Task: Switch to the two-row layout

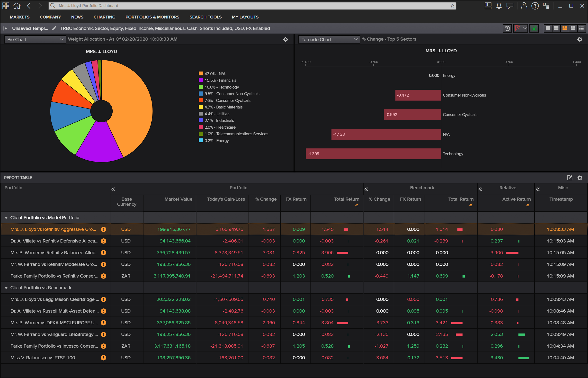Action: [x=556, y=28]
